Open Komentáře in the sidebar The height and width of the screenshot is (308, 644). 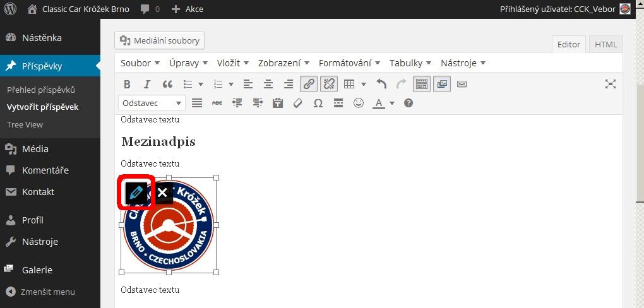[x=45, y=170]
